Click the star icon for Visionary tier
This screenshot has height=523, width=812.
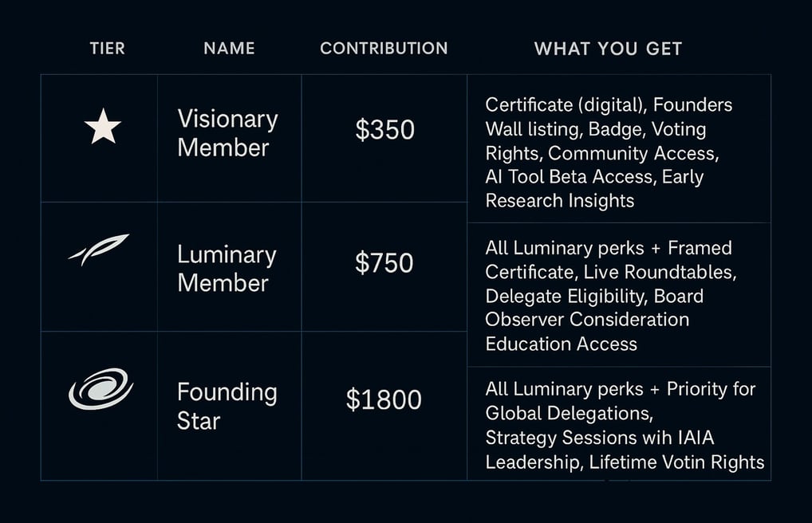coord(103,126)
